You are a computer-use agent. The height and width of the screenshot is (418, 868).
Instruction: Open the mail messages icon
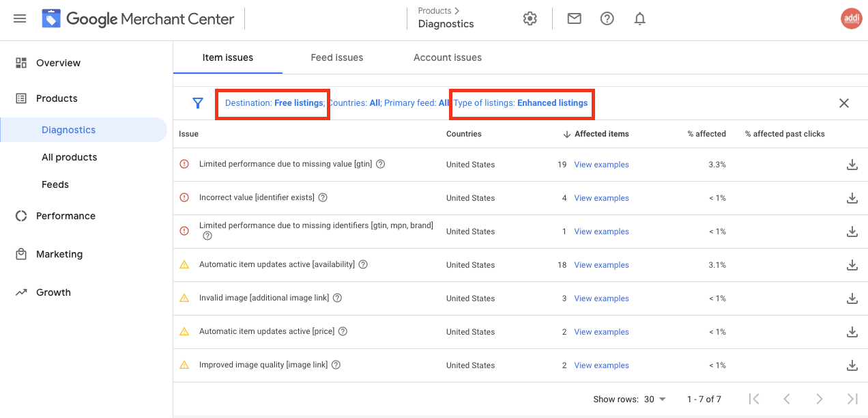pos(575,18)
